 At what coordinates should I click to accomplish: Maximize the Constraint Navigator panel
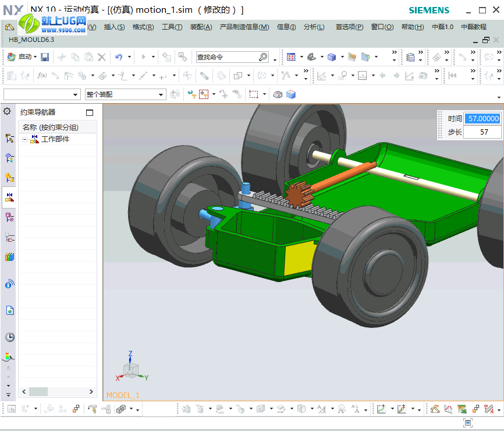(x=90, y=112)
